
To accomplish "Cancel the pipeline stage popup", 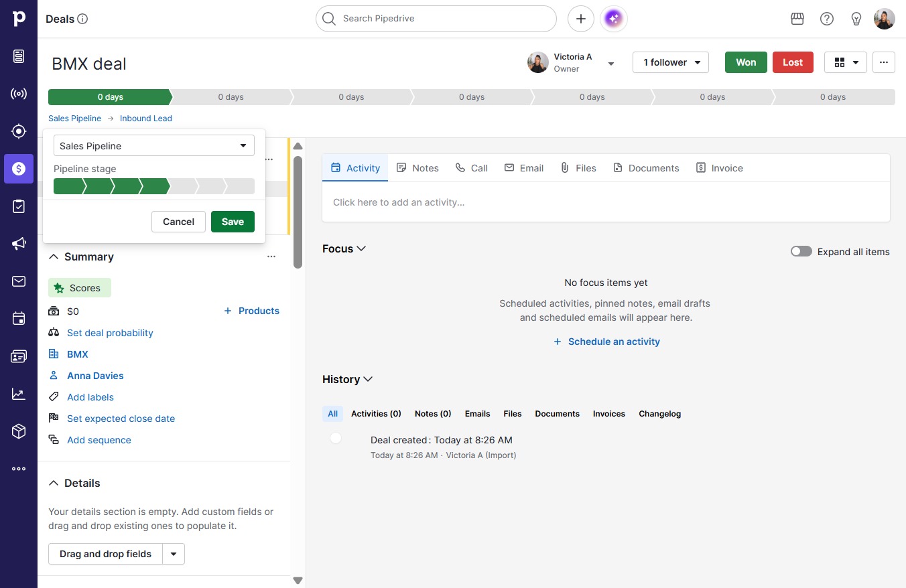I will (x=178, y=222).
